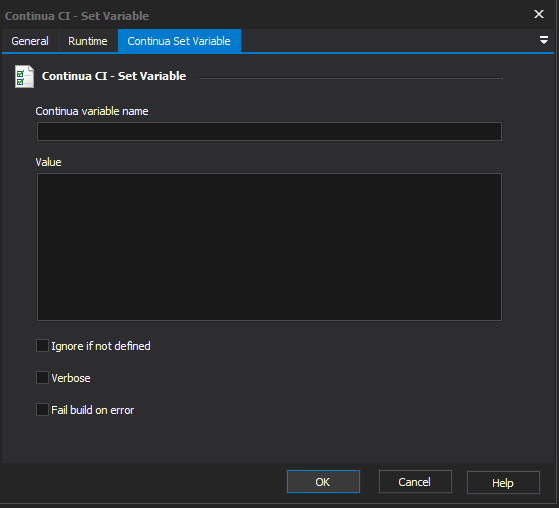The height and width of the screenshot is (508, 559).
Task: Click the Continua variable name field
Action: click(269, 132)
